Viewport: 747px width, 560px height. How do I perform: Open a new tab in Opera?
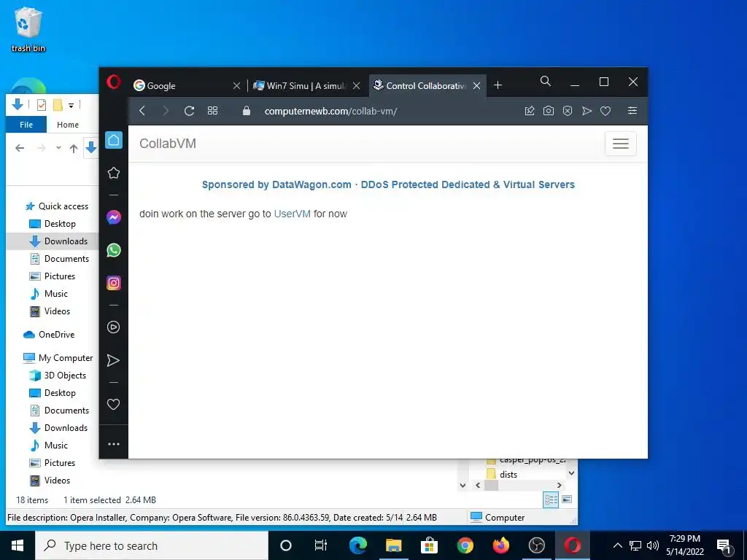498,85
